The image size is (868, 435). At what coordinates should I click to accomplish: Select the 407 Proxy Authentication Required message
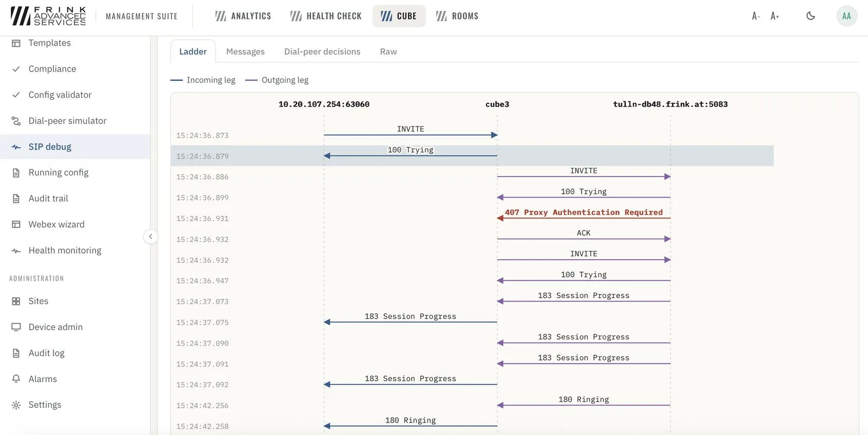click(584, 215)
